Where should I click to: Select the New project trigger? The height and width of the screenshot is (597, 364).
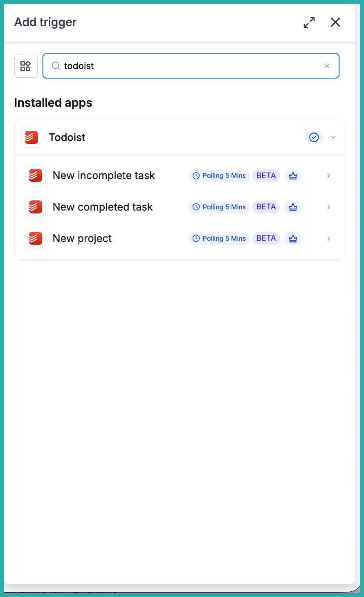point(82,238)
